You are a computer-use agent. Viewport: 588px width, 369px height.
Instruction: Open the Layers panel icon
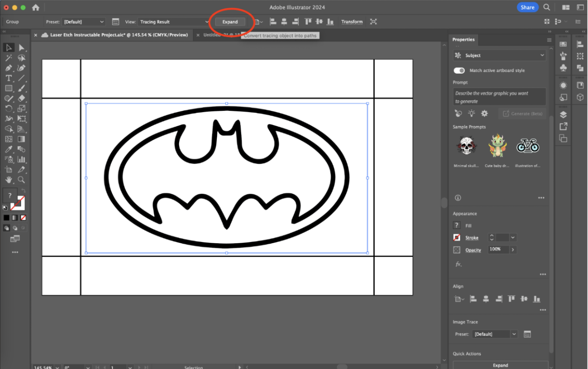(x=563, y=115)
